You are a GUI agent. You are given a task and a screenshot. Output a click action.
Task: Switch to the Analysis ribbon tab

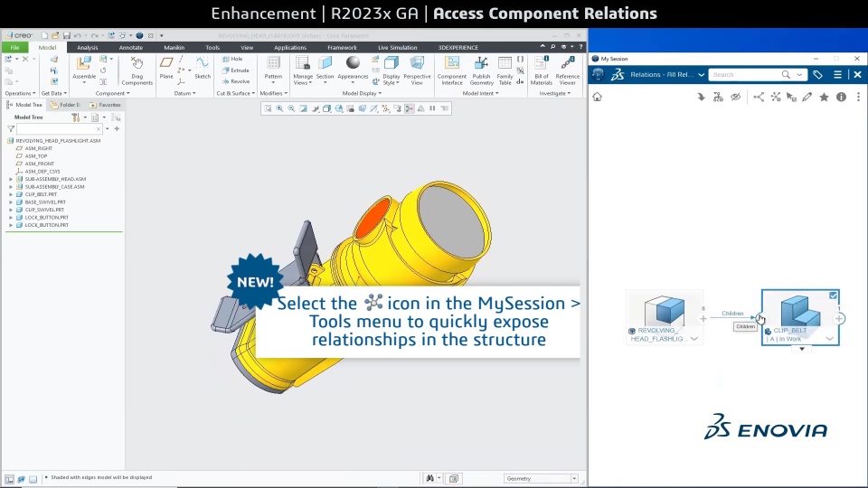point(88,48)
